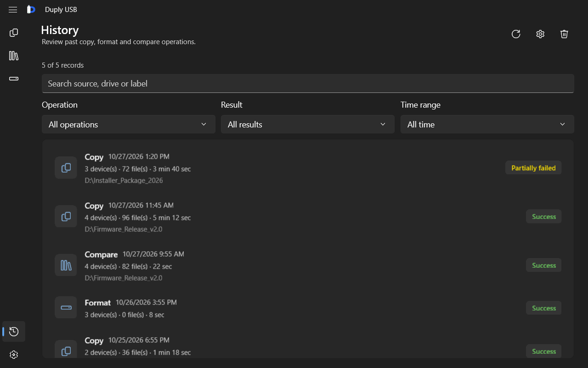This screenshot has width=588, height=368.
Task: Open Settings from sidebar bottom gear
Action: click(x=14, y=355)
